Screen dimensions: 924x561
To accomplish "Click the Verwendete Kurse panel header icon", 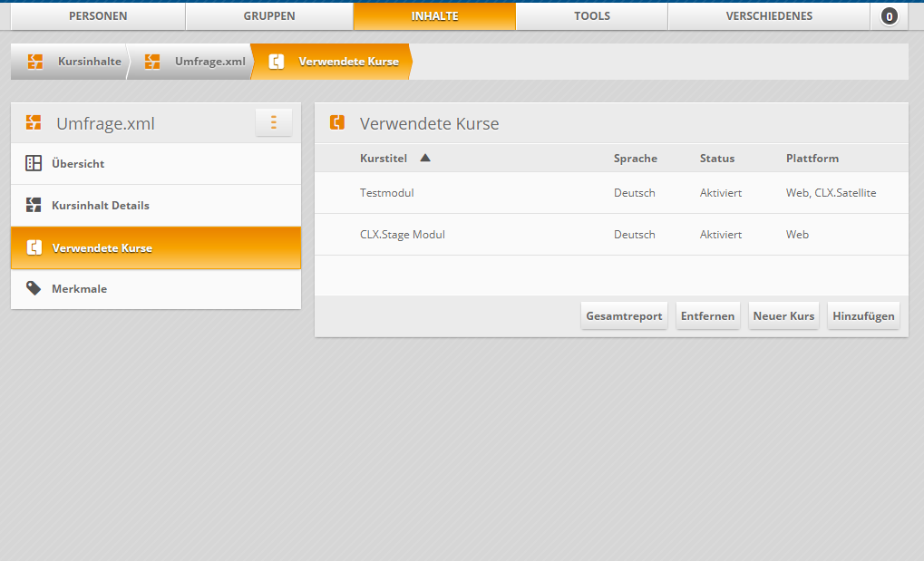I will (x=337, y=122).
